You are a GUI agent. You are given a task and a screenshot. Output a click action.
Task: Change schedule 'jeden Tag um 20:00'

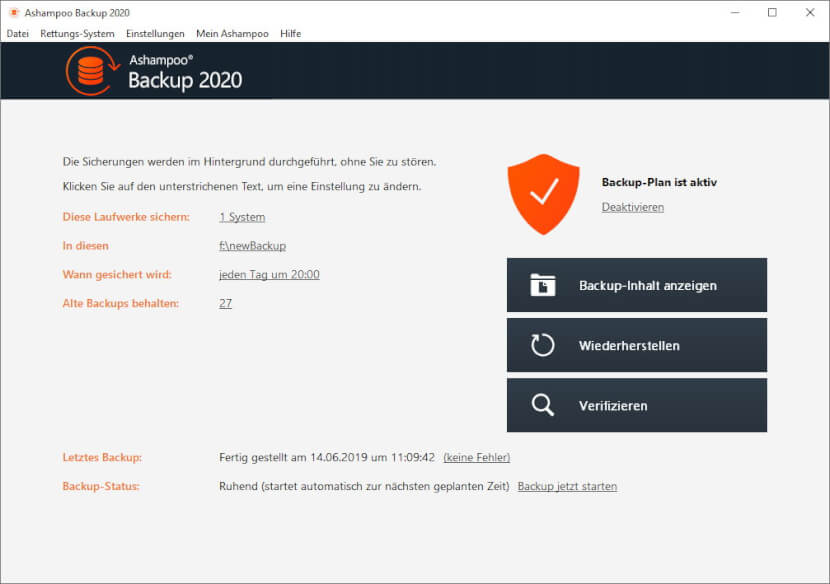(x=269, y=274)
